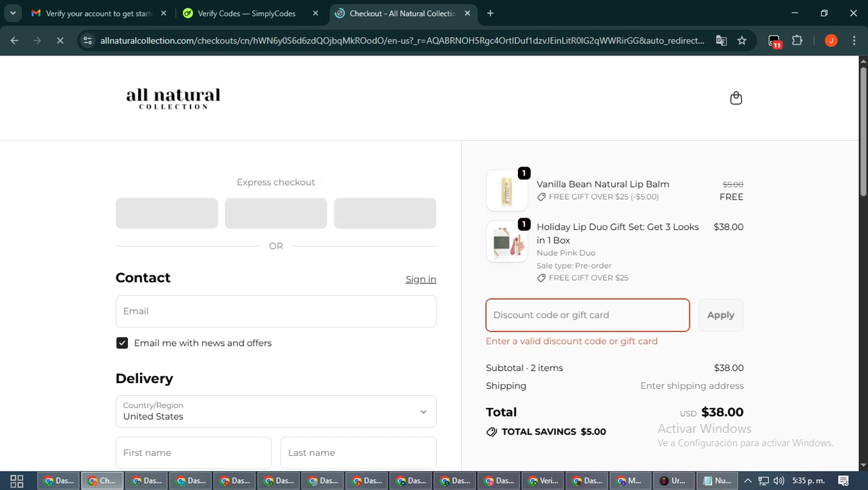Focus the First name field

click(193, 453)
